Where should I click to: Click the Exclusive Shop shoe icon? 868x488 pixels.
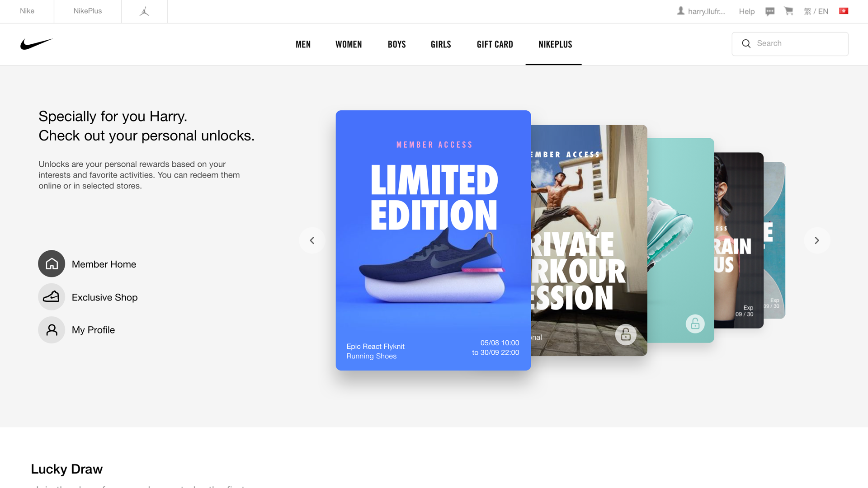(x=52, y=297)
